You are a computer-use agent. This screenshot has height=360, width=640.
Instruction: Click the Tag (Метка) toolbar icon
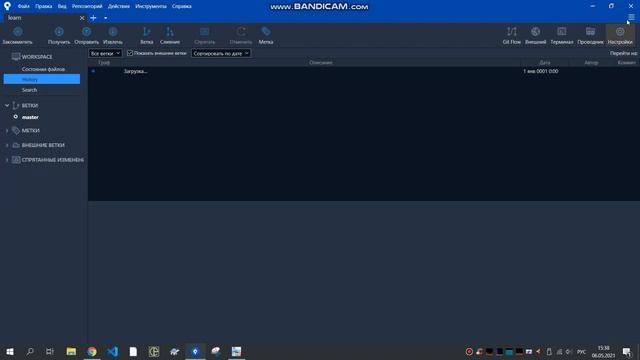click(266, 36)
